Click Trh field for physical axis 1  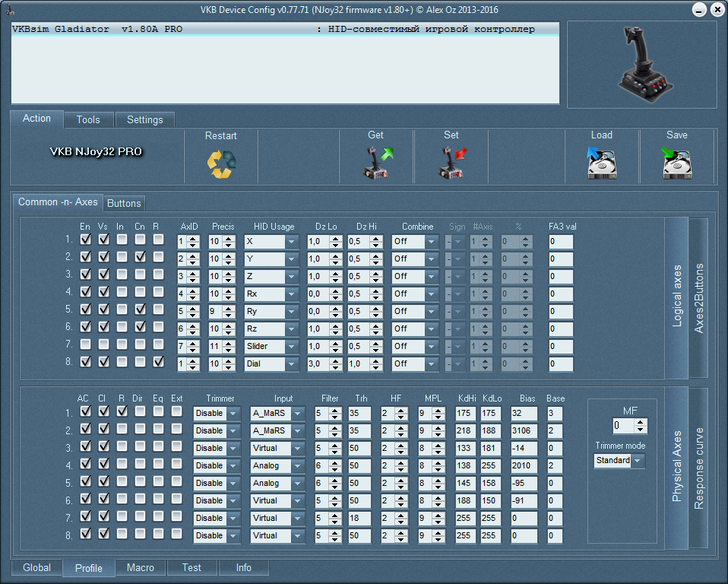[x=359, y=414]
